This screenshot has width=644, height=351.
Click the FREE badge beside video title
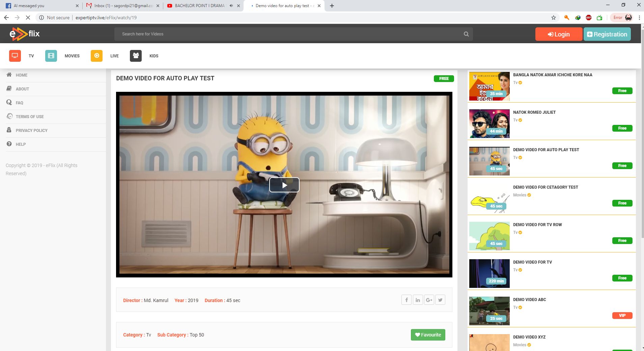[444, 79]
